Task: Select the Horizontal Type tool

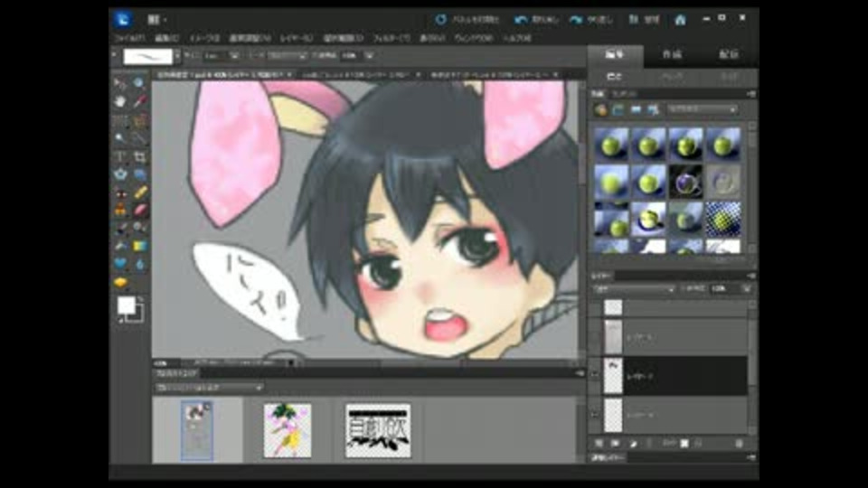Action: tap(120, 156)
